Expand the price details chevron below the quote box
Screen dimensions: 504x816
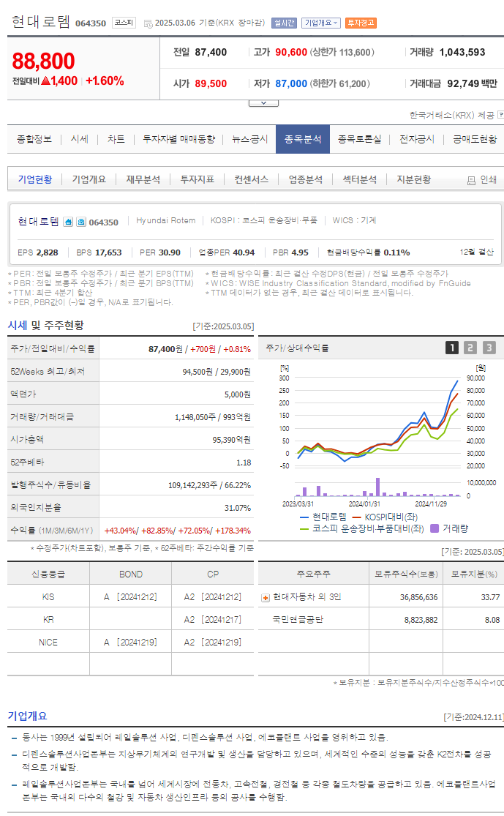(263, 103)
